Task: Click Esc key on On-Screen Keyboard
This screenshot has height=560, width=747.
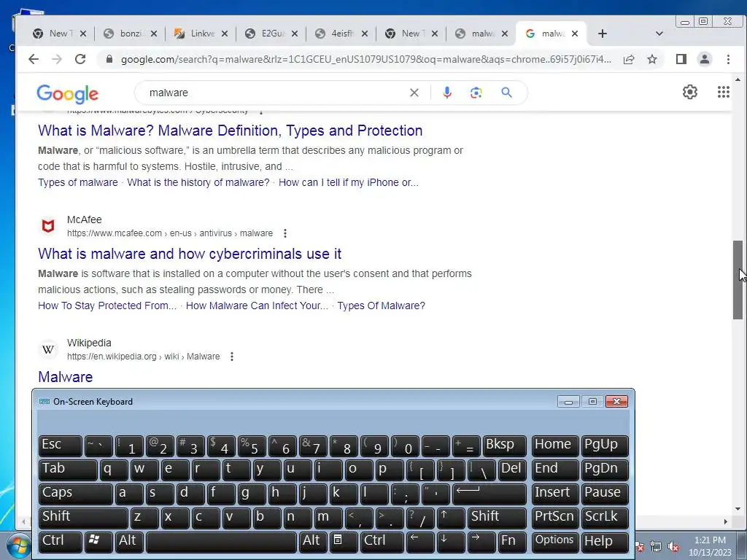Action: 61,446
